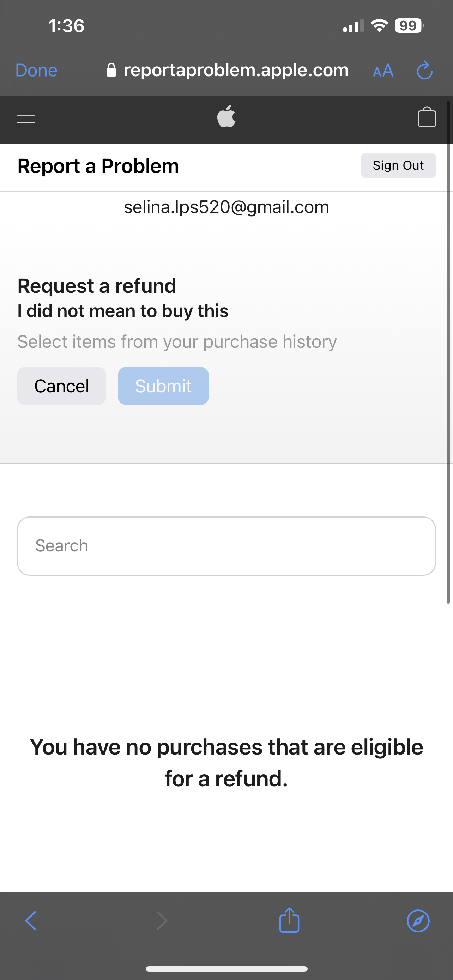This screenshot has height=980, width=453.
Task: Focus the Search purchases field
Action: pos(226,546)
